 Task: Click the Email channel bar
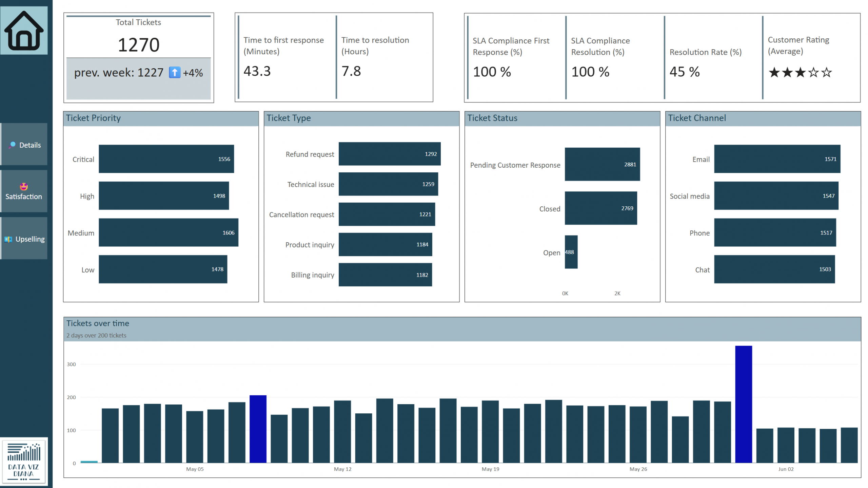click(x=777, y=159)
